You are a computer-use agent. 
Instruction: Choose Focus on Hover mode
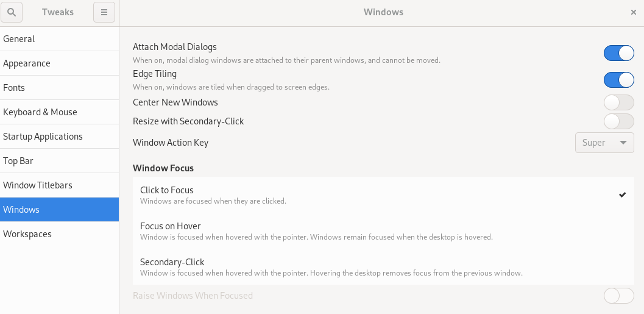point(378,231)
